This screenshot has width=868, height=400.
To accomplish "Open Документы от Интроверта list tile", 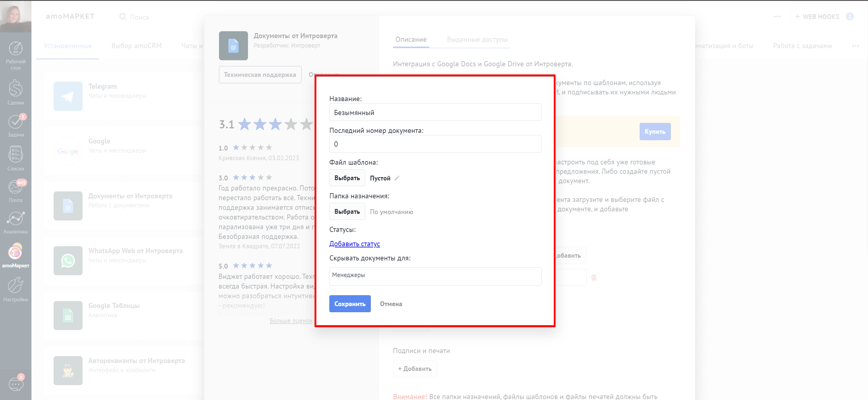I will click(x=124, y=206).
